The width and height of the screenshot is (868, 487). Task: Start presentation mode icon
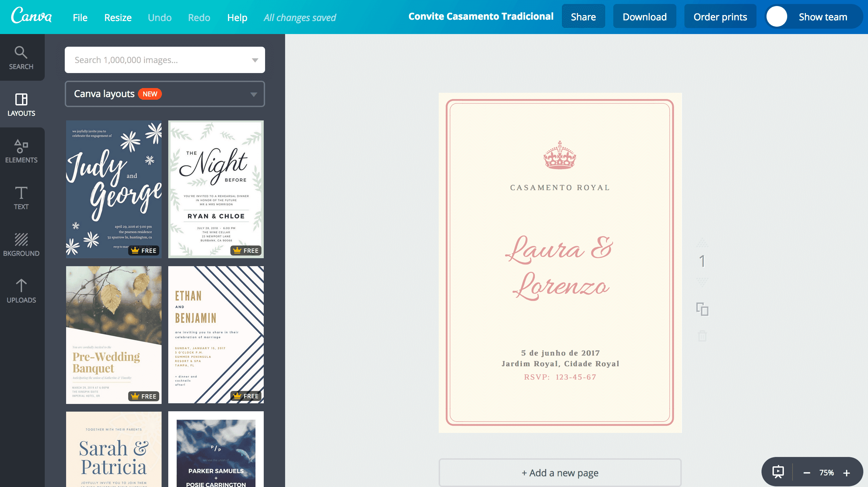(x=778, y=472)
